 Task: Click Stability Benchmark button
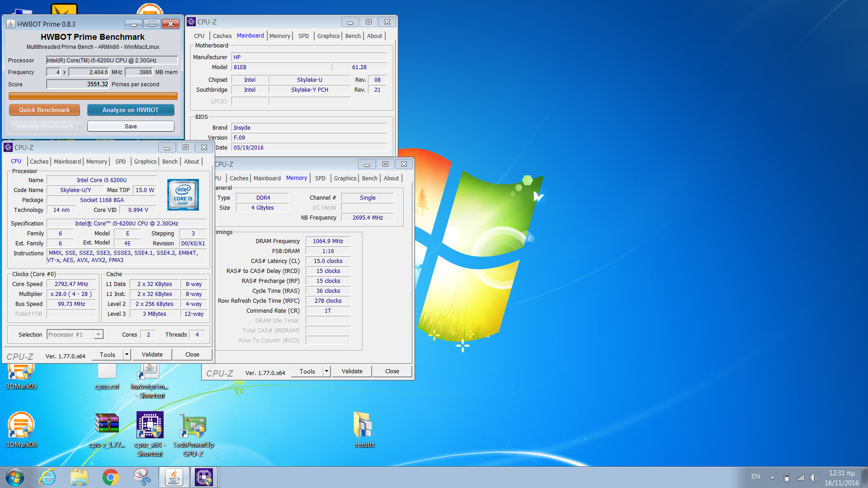(x=44, y=126)
